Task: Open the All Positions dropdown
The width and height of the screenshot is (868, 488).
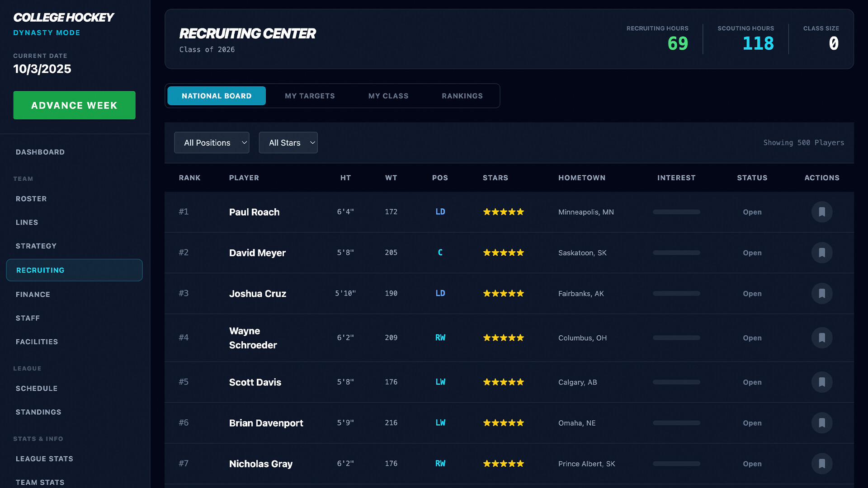Action: pos(212,142)
